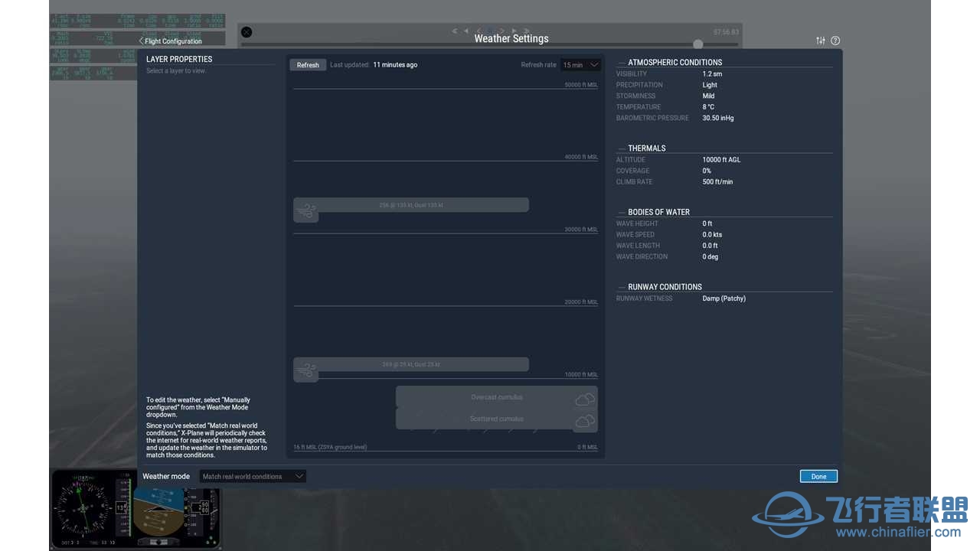Click the visibility value 1.2 sm
Screen dimensions: 980x551
click(712, 74)
